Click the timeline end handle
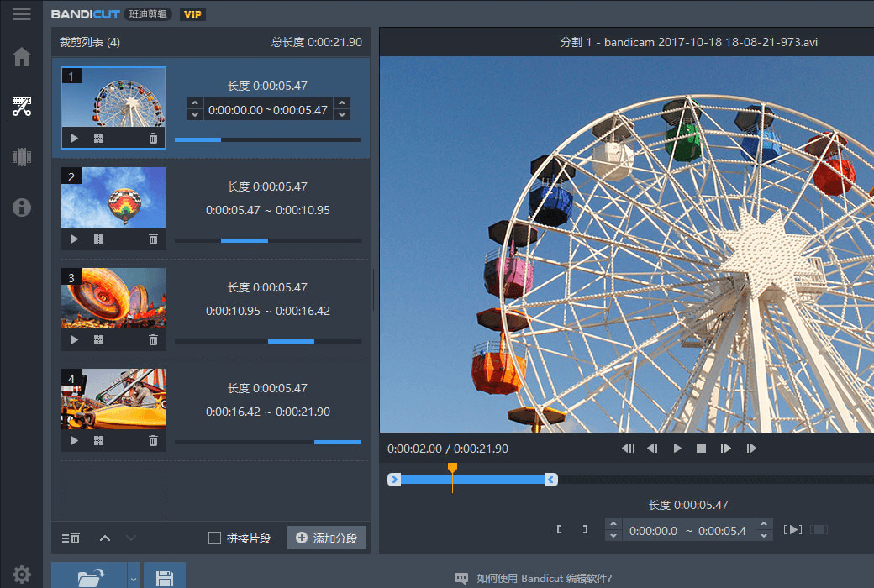 [551, 480]
